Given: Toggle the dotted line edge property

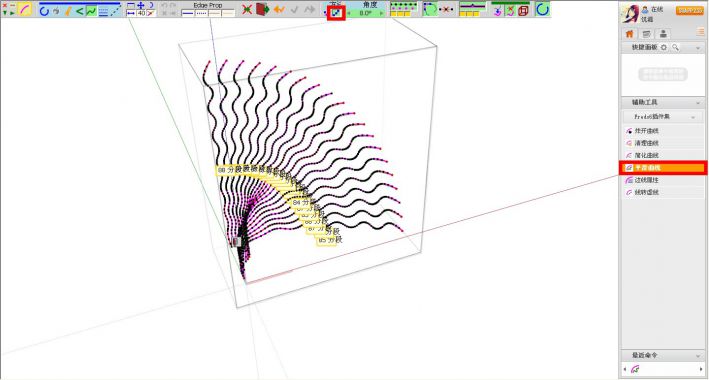Looking at the screenshot, I should [x=201, y=13].
